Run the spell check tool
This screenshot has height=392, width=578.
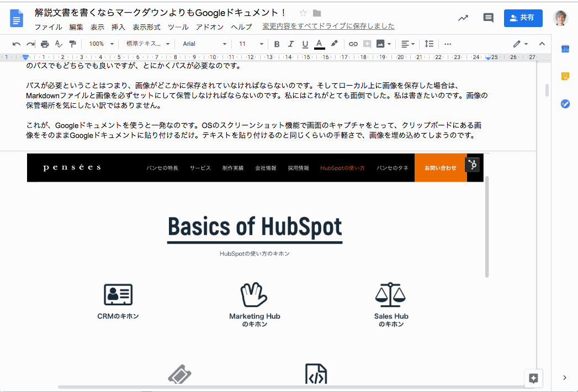59,44
